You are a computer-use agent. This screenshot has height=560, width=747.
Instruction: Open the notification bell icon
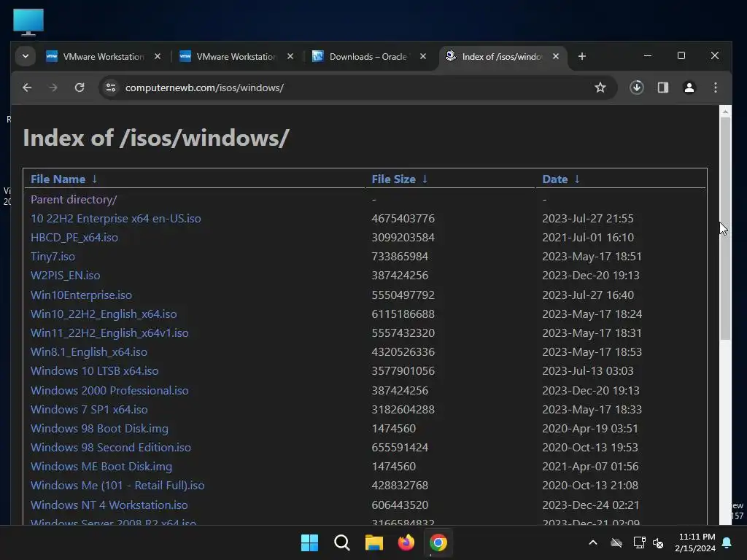coord(727,542)
